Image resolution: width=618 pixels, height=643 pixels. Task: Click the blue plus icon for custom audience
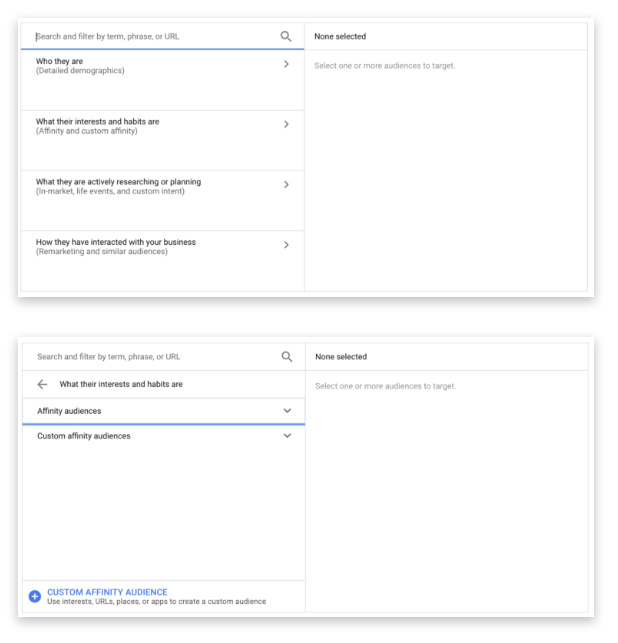click(35, 596)
